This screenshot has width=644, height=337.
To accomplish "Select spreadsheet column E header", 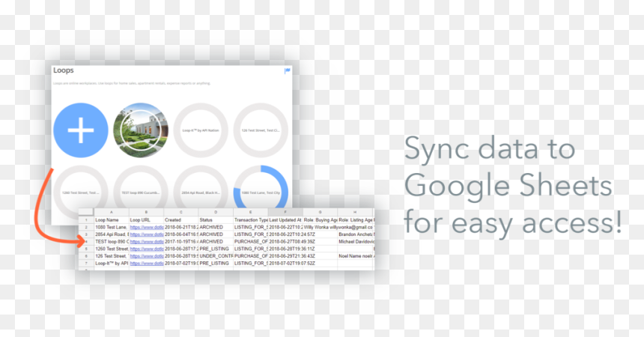I will click(x=251, y=212).
